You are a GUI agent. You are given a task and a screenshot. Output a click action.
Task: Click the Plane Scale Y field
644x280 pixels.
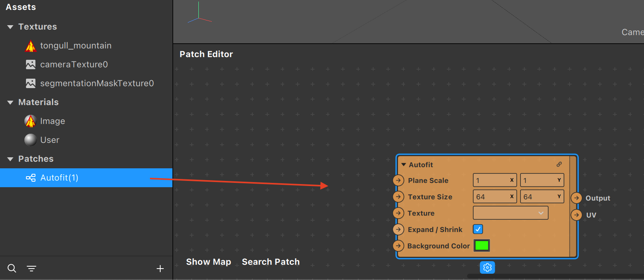click(x=542, y=180)
